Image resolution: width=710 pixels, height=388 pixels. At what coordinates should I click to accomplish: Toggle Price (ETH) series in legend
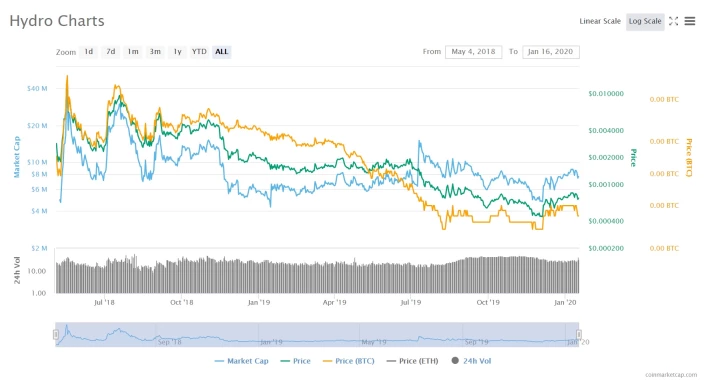413,361
